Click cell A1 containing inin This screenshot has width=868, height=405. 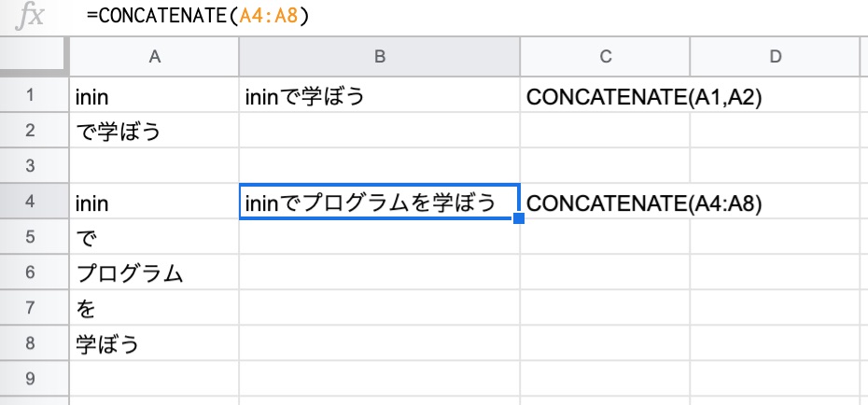(x=154, y=95)
